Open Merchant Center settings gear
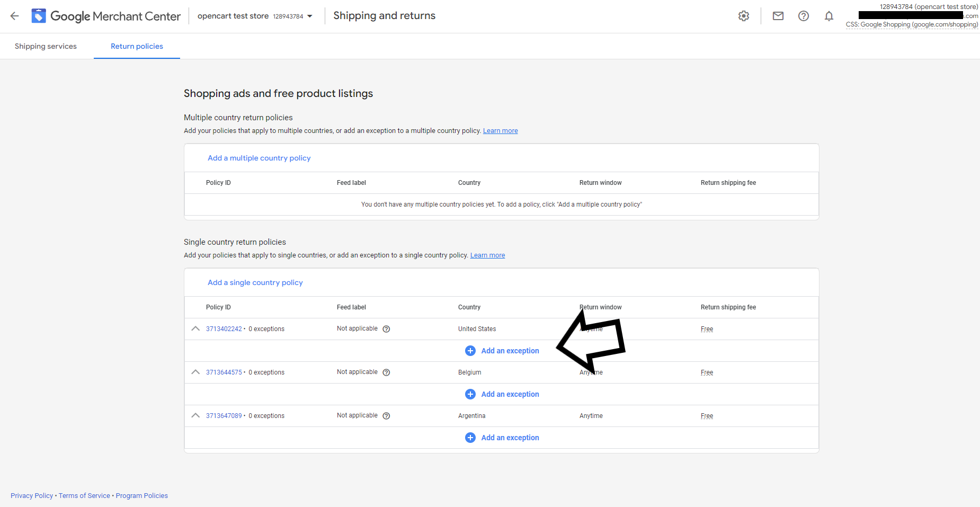This screenshot has height=507, width=980. (x=744, y=16)
